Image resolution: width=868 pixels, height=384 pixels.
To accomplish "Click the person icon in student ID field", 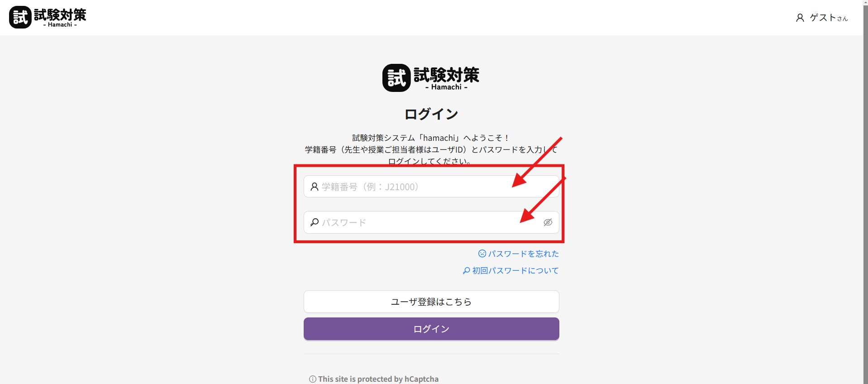I will [x=315, y=187].
